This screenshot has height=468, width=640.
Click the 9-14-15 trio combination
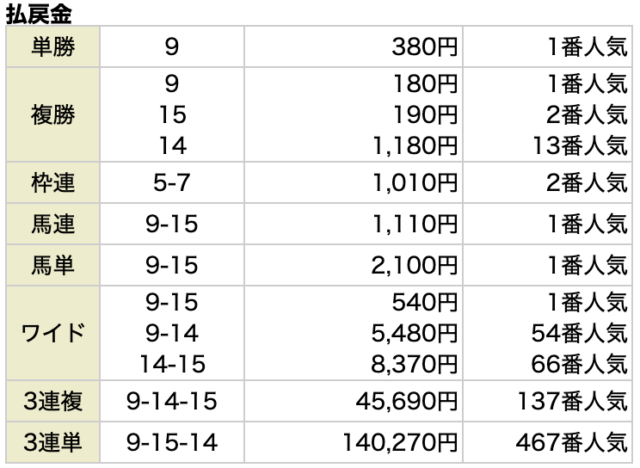174,402
